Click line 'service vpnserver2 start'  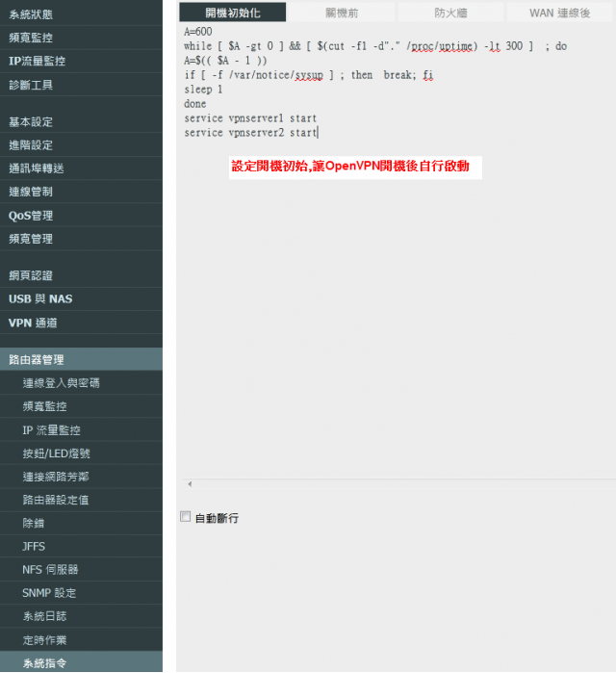pos(250,133)
